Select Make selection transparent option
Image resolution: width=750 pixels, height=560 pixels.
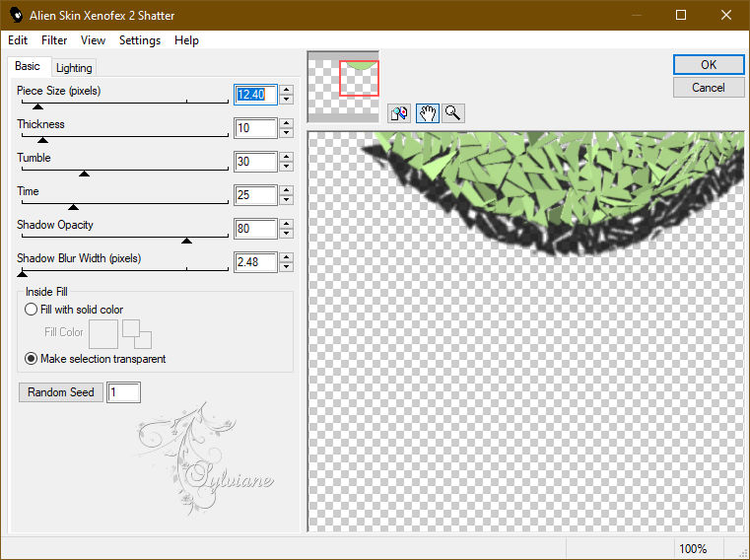click(96, 359)
